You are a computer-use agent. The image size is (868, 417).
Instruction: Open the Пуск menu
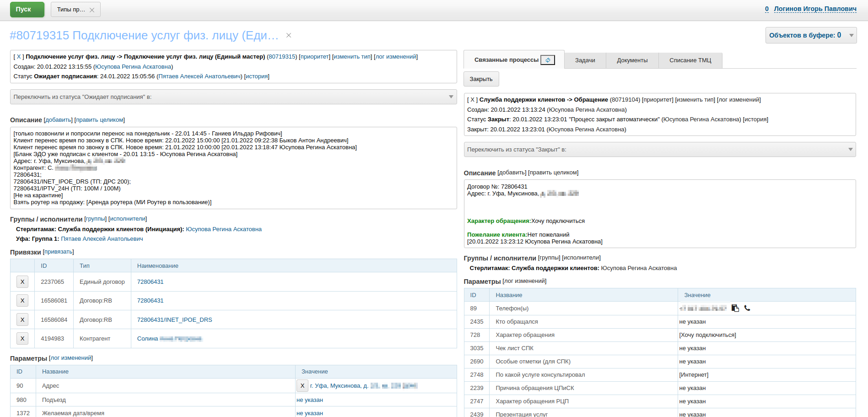tap(27, 10)
